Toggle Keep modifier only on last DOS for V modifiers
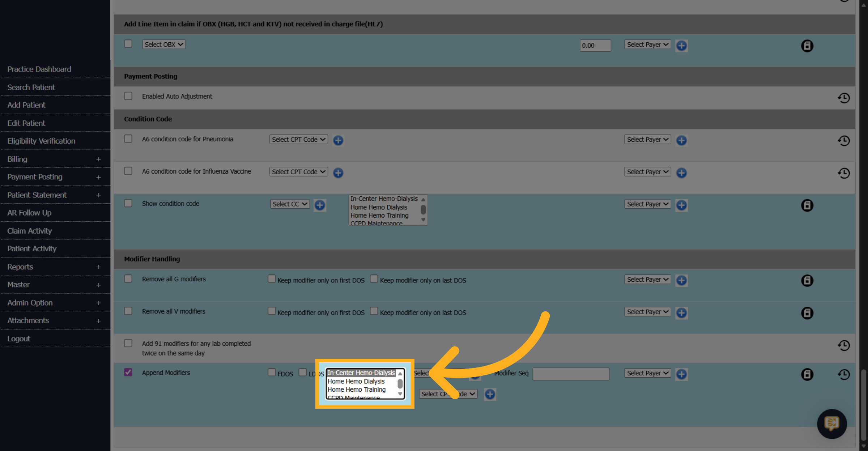Viewport: 868px width, 451px height. click(374, 311)
